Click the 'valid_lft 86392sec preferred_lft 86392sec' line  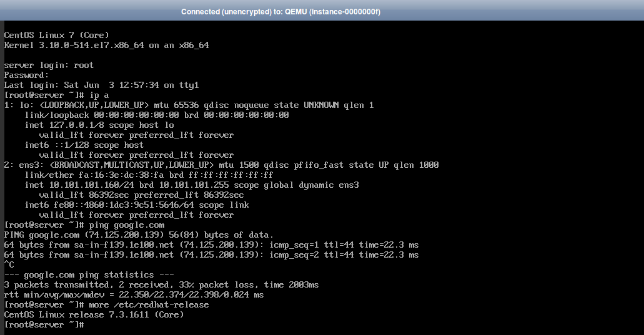click(141, 195)
